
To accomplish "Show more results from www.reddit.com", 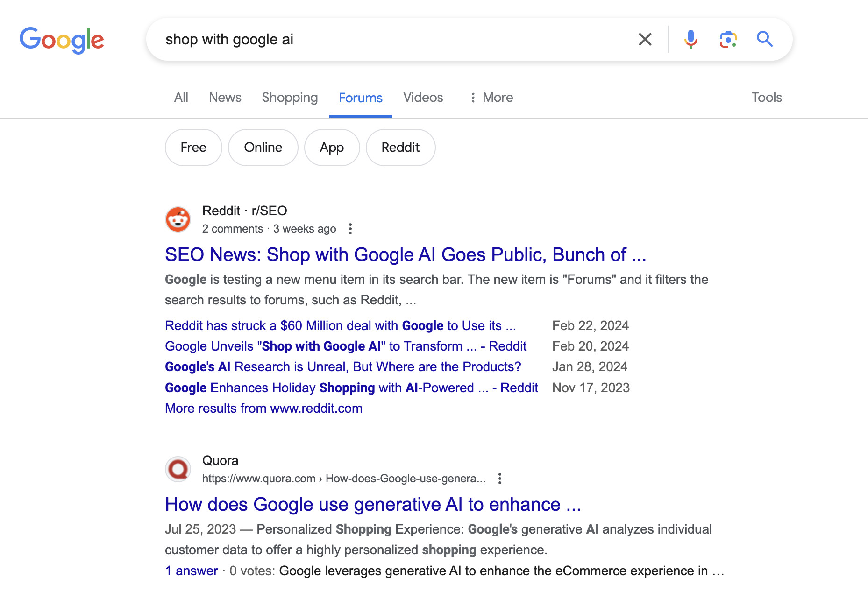I will coord(263,408).
